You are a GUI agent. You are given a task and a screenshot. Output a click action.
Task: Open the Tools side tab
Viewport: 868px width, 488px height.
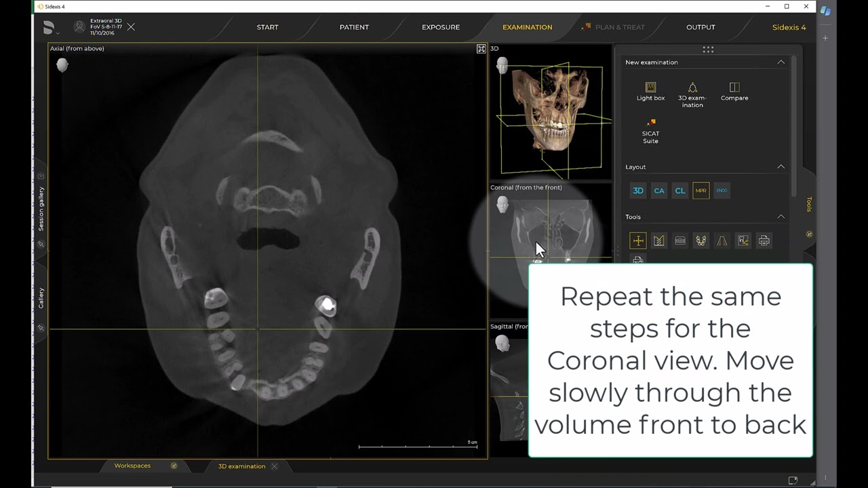click(x=808, y=204)
